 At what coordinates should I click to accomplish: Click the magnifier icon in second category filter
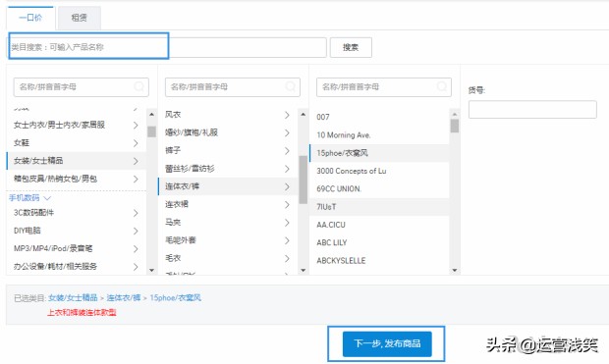pyautogui.click(x=290, y=86)
